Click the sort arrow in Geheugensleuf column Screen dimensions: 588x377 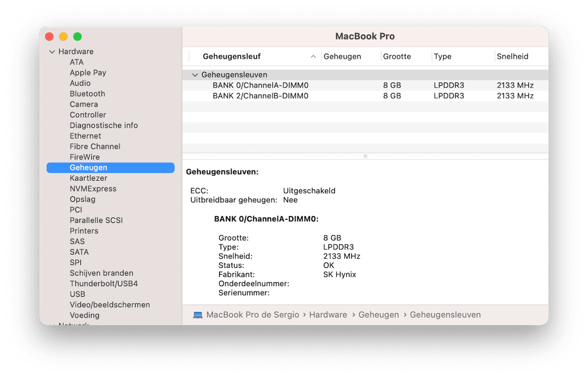(313, 57)
